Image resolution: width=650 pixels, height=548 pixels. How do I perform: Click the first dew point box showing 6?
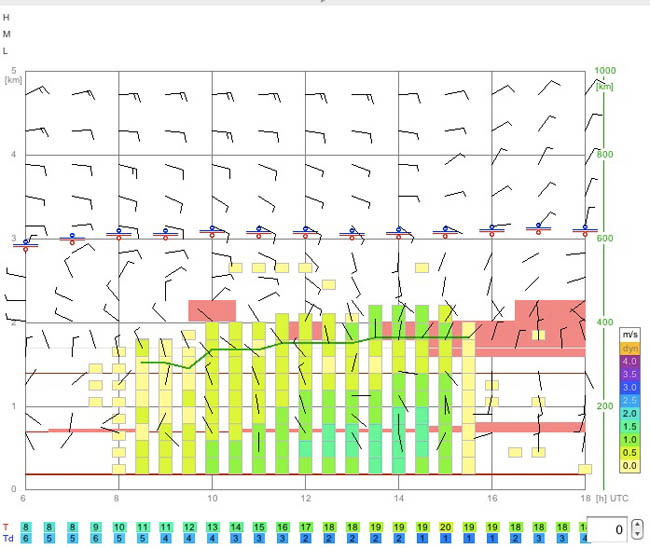coord(26,538)
